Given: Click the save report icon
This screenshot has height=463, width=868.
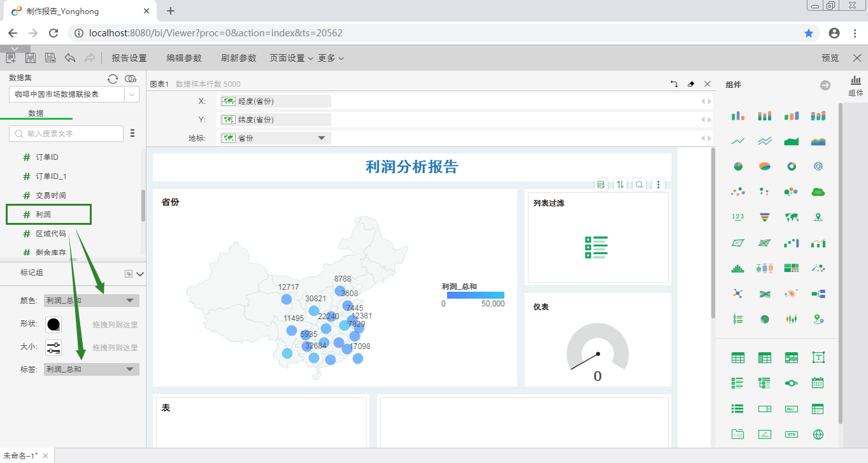Looking at the screenshot, I should [x=30, y=57].
